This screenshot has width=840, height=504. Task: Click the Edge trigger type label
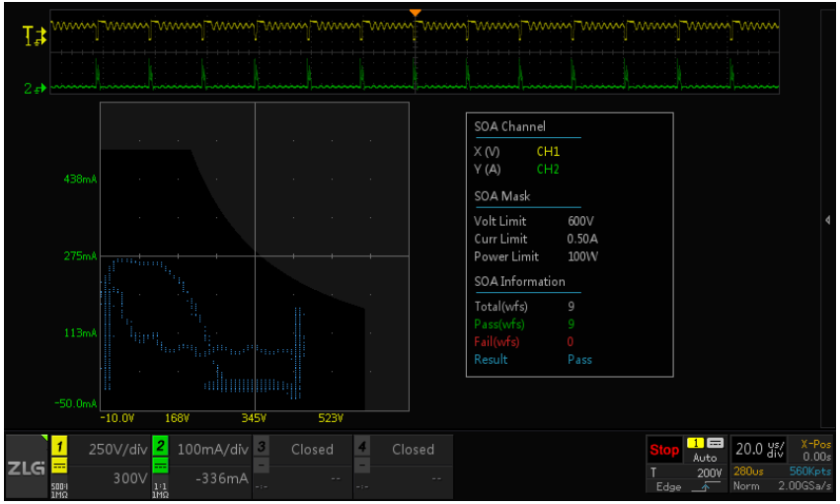pos(668,487)
